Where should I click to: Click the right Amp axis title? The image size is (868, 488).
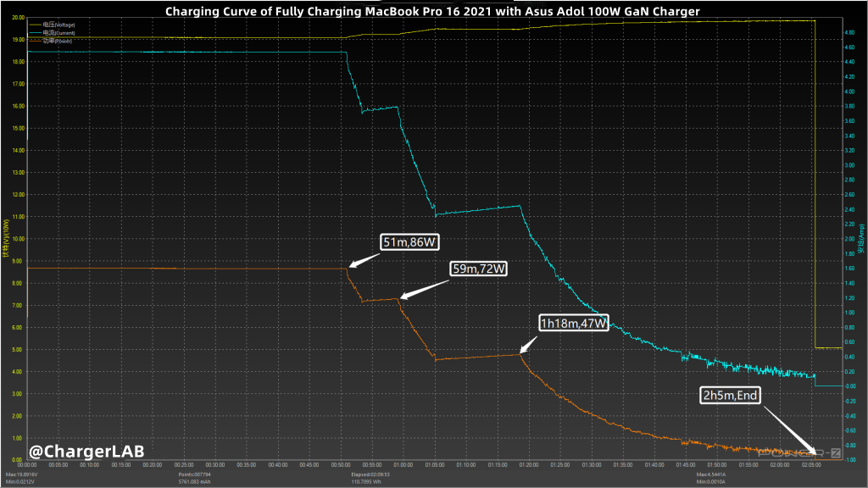(x=861, y=239)
